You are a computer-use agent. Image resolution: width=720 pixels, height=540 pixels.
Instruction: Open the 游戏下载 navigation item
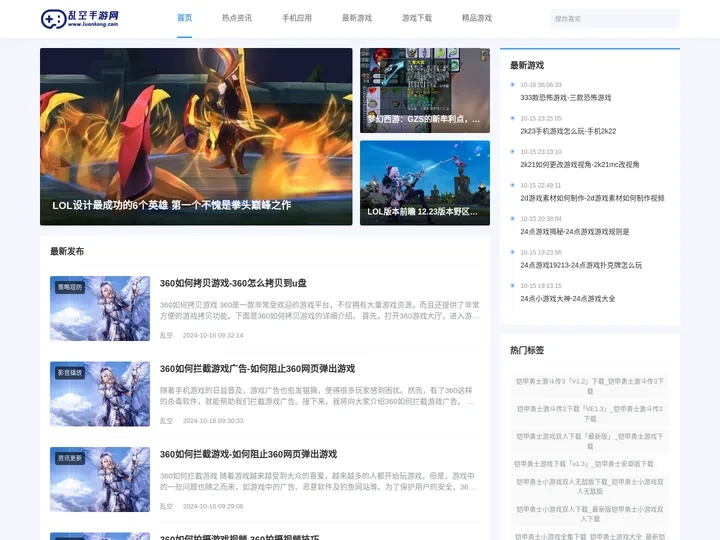(x=417, y=18)
